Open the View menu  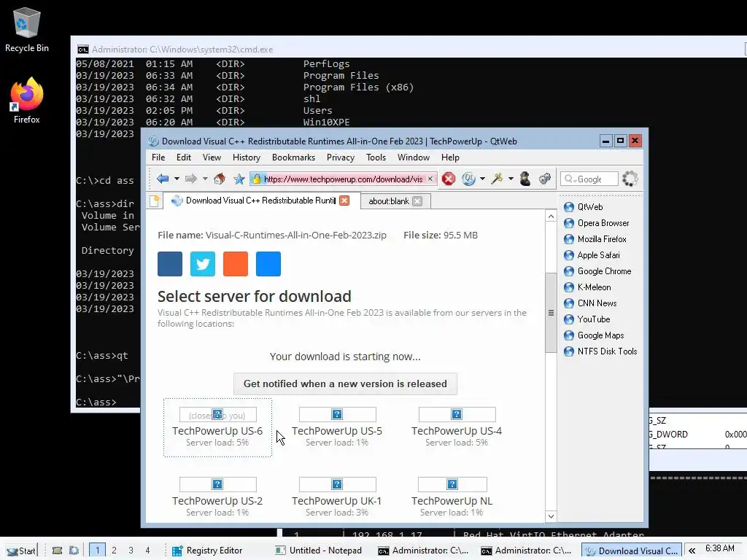tap(212, 157)
